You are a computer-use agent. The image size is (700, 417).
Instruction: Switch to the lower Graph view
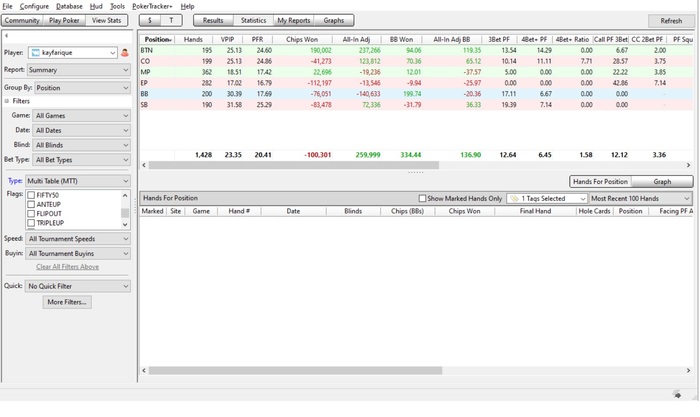coord(662,182)
